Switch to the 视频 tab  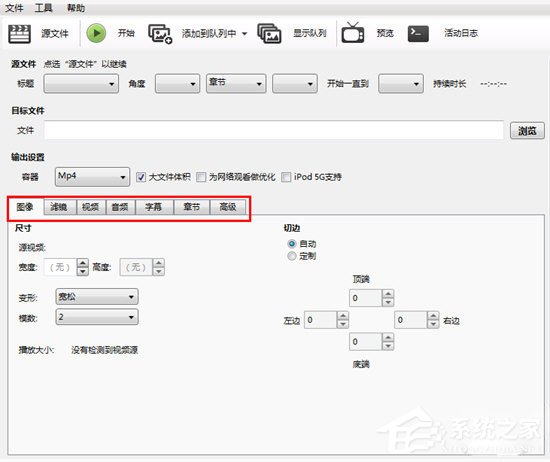click(91, 207)
